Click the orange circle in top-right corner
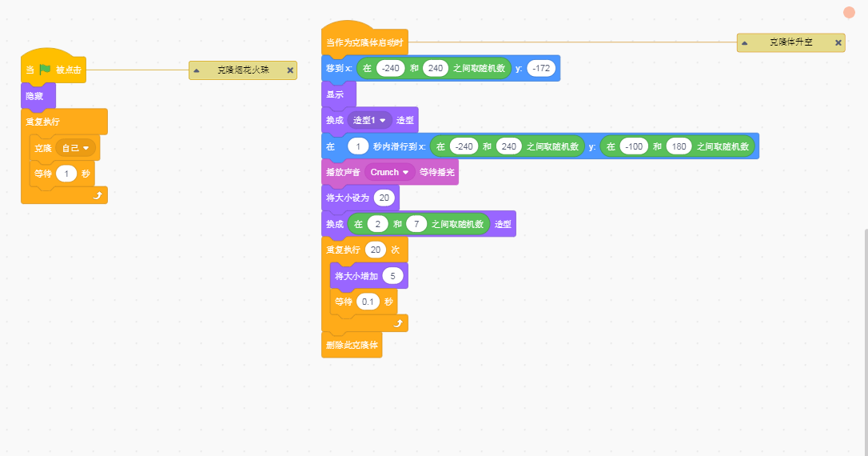Image resolution: width=868 pixels, height=456 pixels. tap(849, 12)
